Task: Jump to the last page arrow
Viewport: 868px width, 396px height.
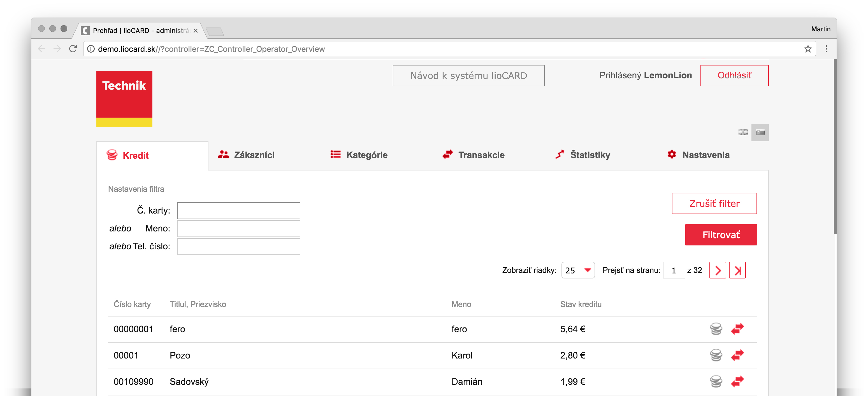Action: click(x=737, y=270)
